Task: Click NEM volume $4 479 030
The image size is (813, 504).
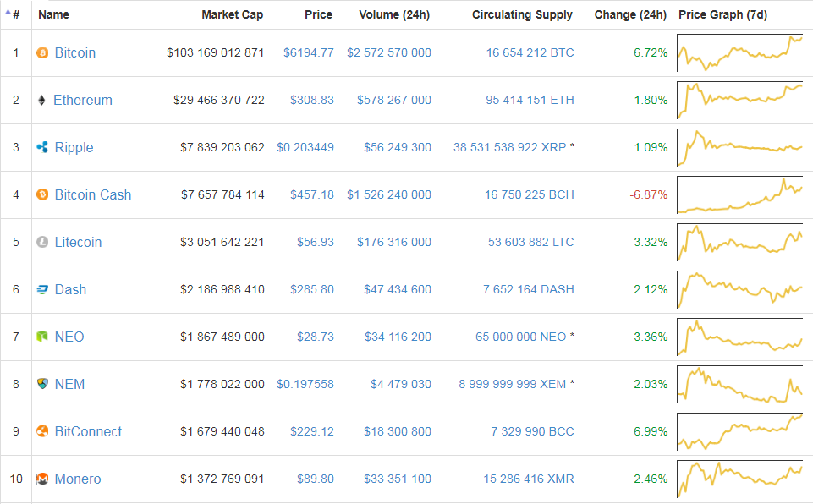Action: click(x=401, y=384)
